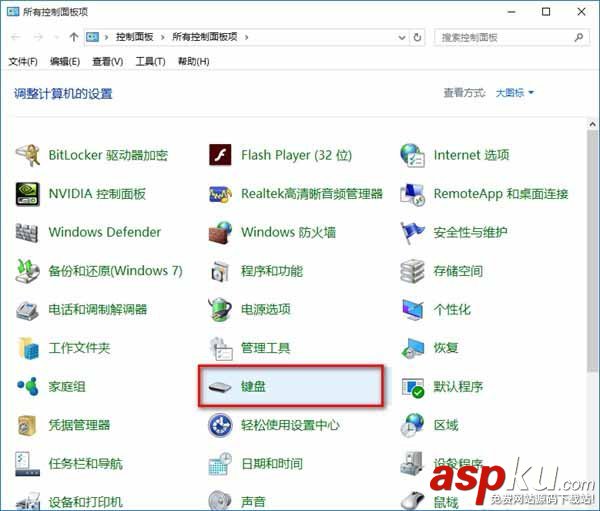Open the 帮助(H) menu
Image resolution: width=600 pixels, height=511 pixels.
(x=194, y=62)
